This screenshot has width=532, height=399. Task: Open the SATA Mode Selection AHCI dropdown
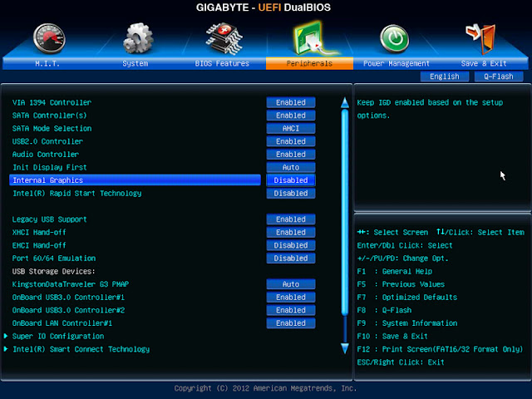coord(291,128)
